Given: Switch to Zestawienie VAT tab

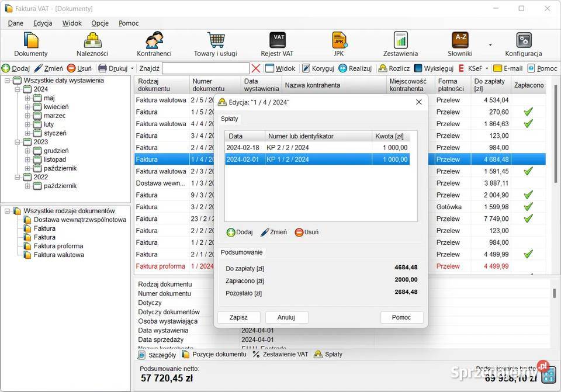Looking at the screenshot, I should tap(280, 354).
